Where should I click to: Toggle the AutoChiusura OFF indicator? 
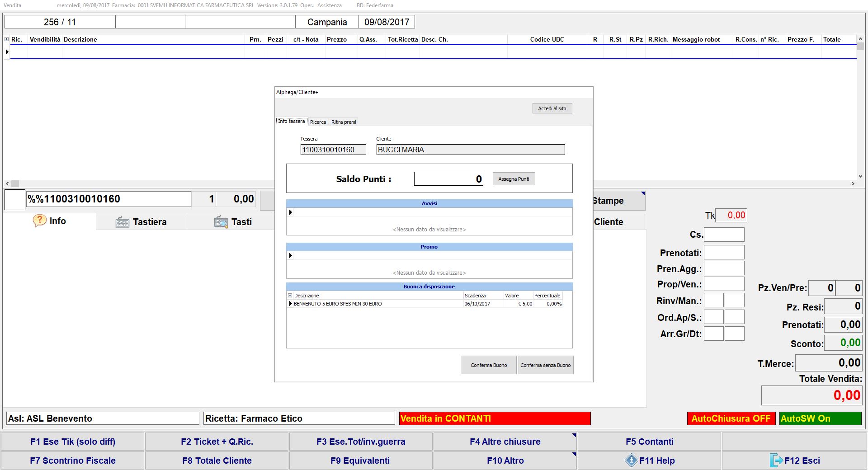(x=731, y=418)
